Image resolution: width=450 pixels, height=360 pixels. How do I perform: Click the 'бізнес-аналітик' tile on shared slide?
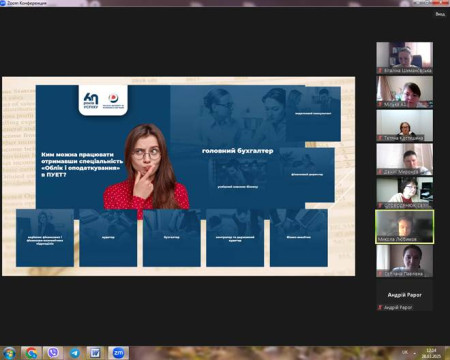point(299,238)
